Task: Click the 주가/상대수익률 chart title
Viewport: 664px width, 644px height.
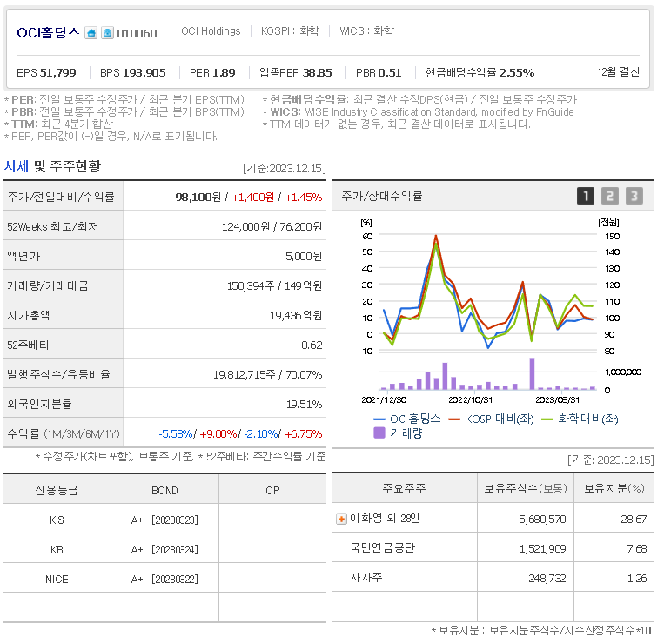Action: pos(382,196)
